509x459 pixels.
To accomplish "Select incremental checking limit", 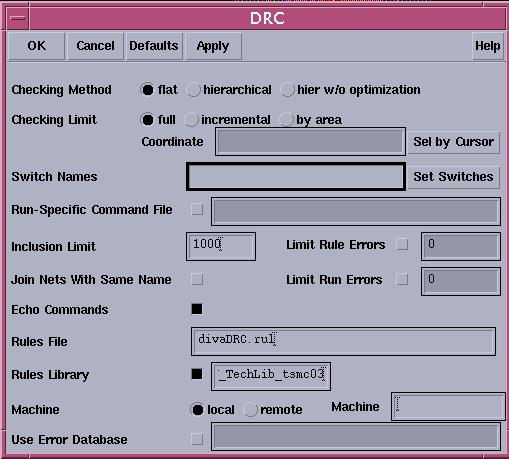I will (192, 120).
